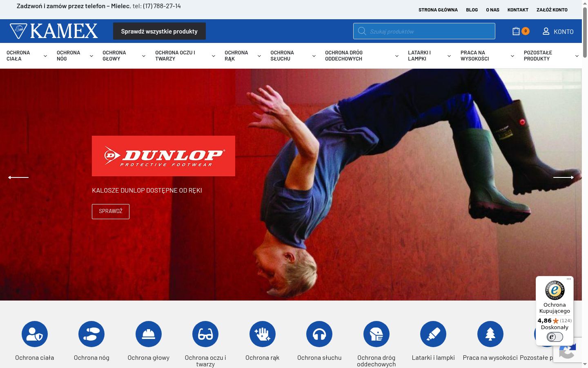Open the Ochrona rąk category text link
Viewport: 588px width, 368px height.
click(x=263, y=358)
